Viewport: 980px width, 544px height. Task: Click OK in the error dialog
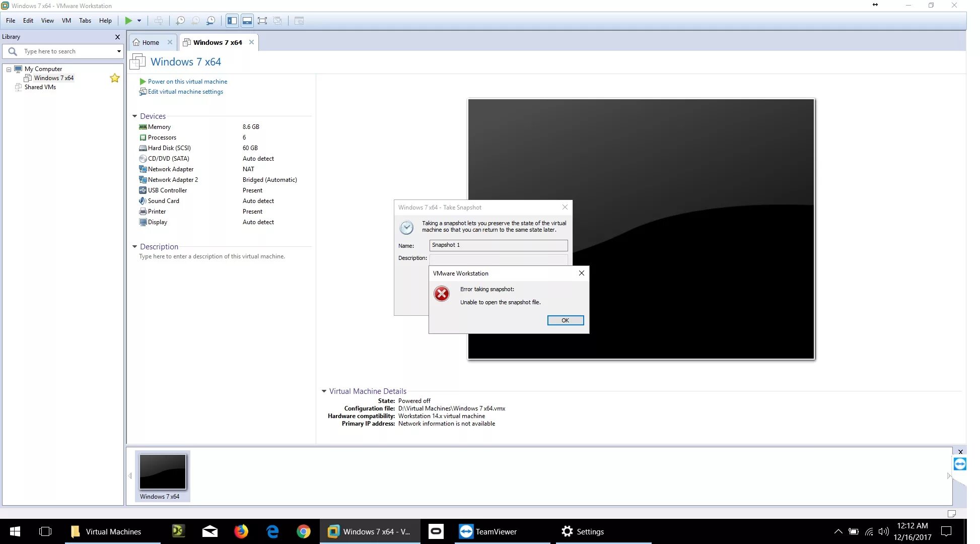point(565,320)
